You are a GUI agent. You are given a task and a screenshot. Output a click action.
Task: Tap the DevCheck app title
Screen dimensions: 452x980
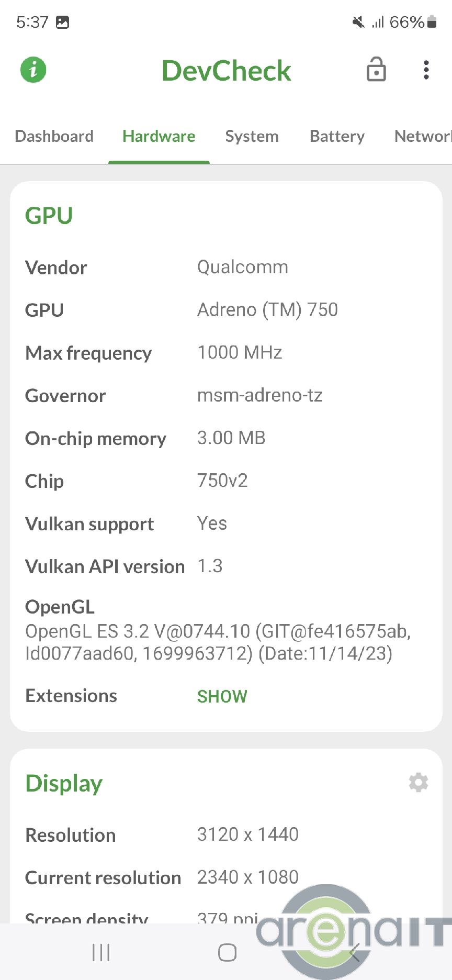pos(226,71)
